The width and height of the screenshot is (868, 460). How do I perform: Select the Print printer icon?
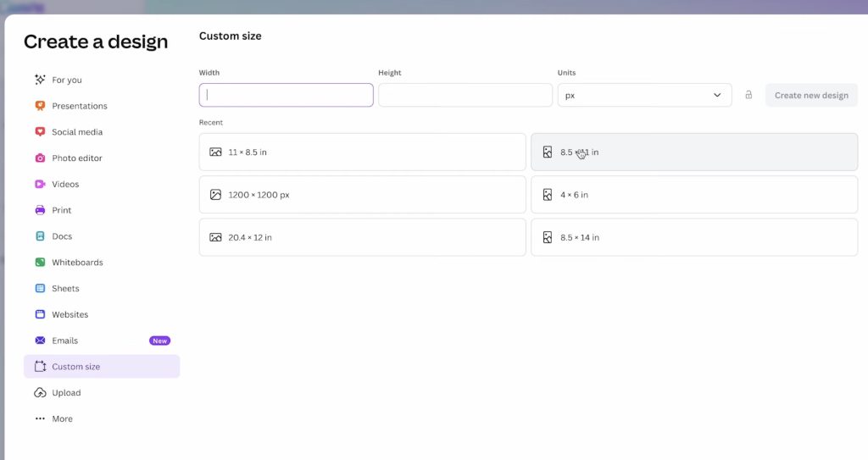point(40,210)
